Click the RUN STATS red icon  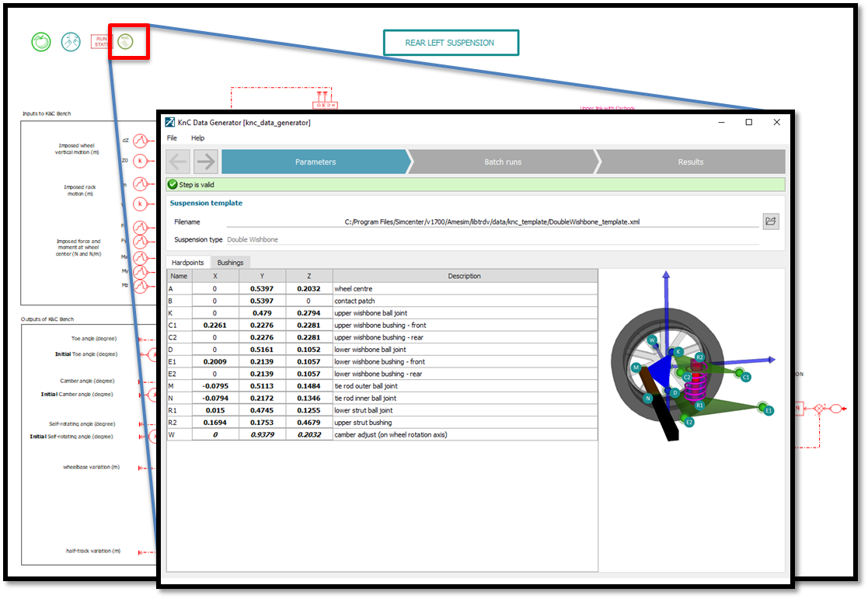pyautogui.click(x=101, y=42)
